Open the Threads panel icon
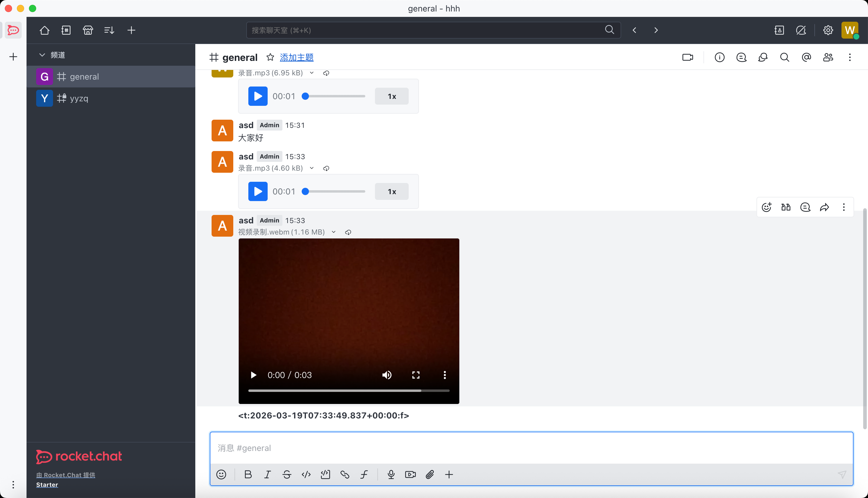868x498 pixels. 741,57
